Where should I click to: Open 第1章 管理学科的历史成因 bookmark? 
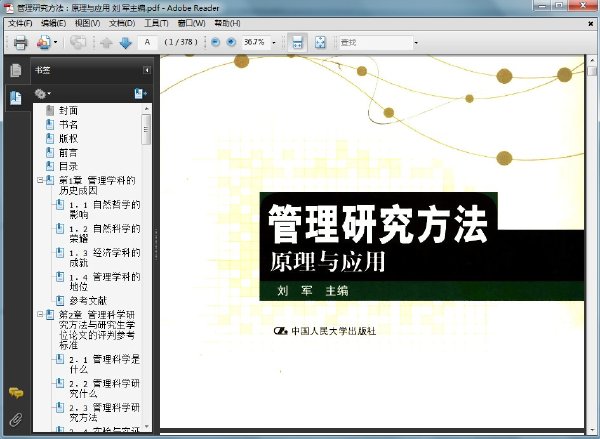click(x=97, y=185)
